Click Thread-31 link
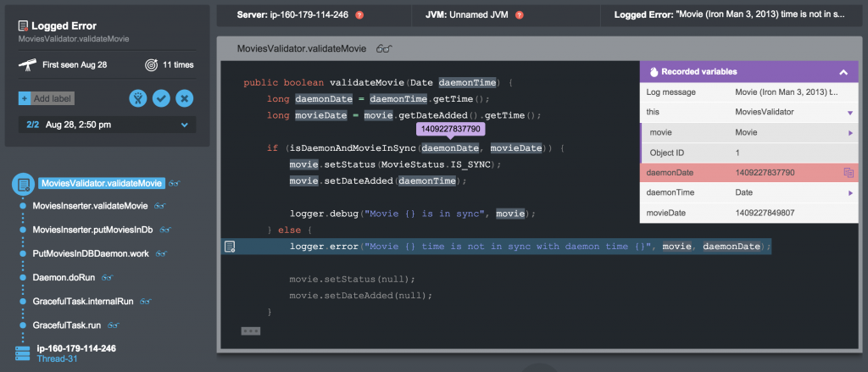This screenshot has width=868, height=372. (x=57, y=358)
